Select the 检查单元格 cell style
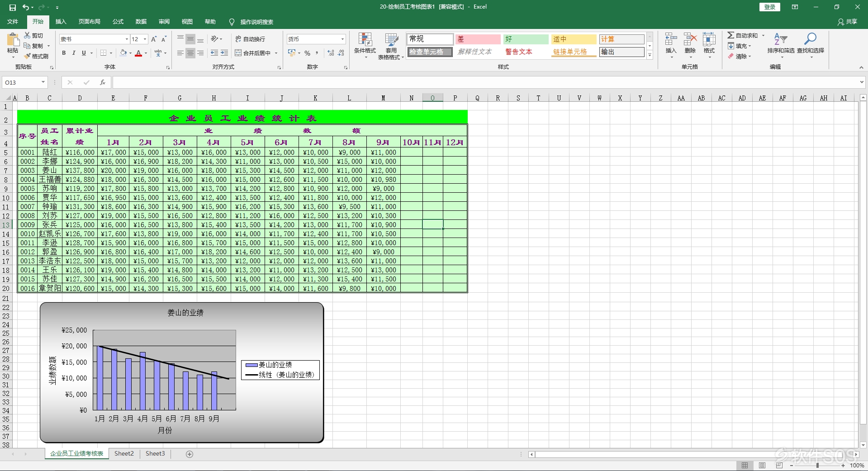Viewport: 868px width, 471px height. click(430, 52)
